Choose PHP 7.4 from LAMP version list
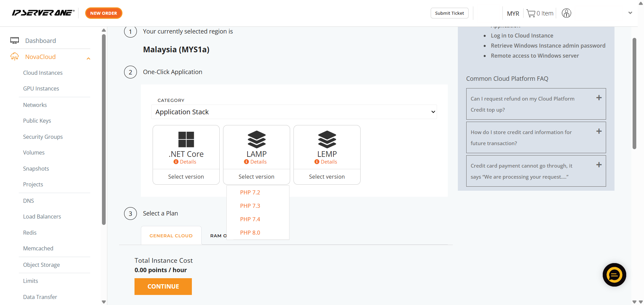This screenshot has width=644, height=305. tap(250, 219)
